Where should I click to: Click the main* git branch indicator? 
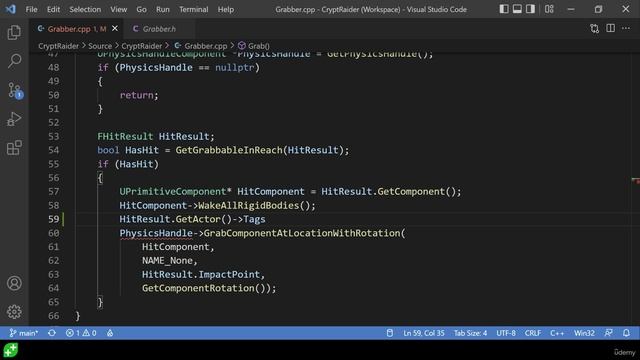click(x=24, y=333)
